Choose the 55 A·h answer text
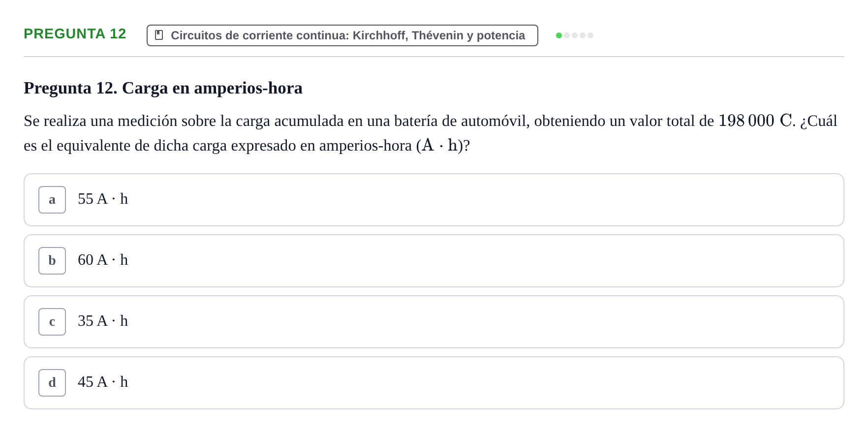Viewport: 868px width, 434px height. [103, 199]
